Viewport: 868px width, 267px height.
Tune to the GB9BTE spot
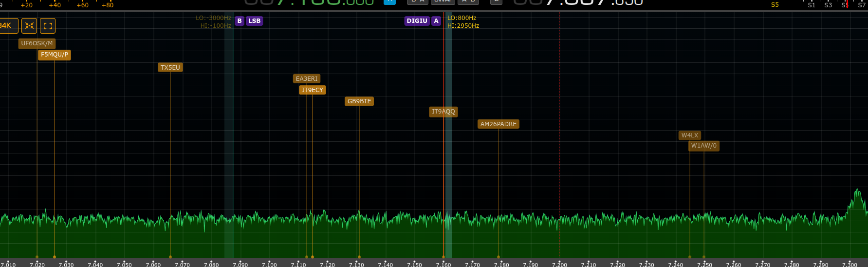[x=359, y=101]
